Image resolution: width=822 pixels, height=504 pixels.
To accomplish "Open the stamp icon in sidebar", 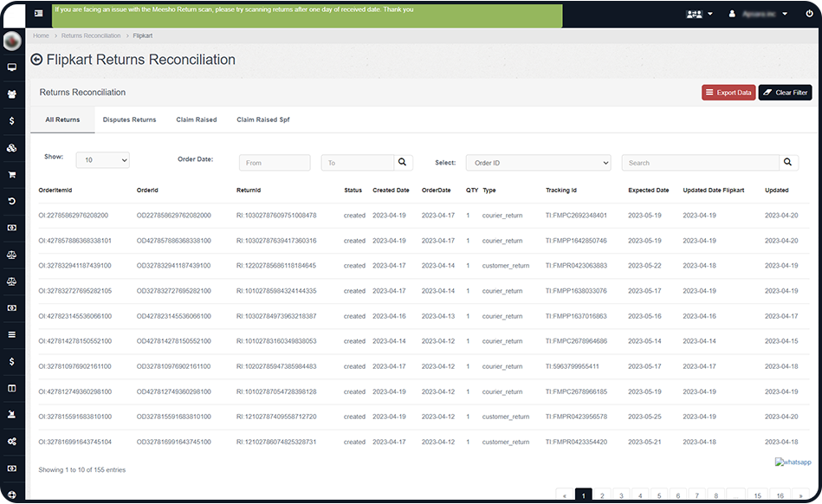I will point(11,415).
